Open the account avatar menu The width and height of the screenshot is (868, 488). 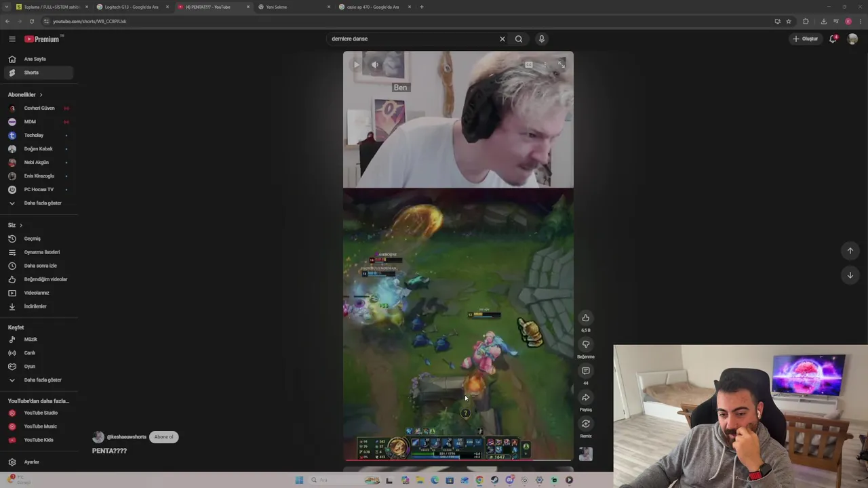point(853,39)
